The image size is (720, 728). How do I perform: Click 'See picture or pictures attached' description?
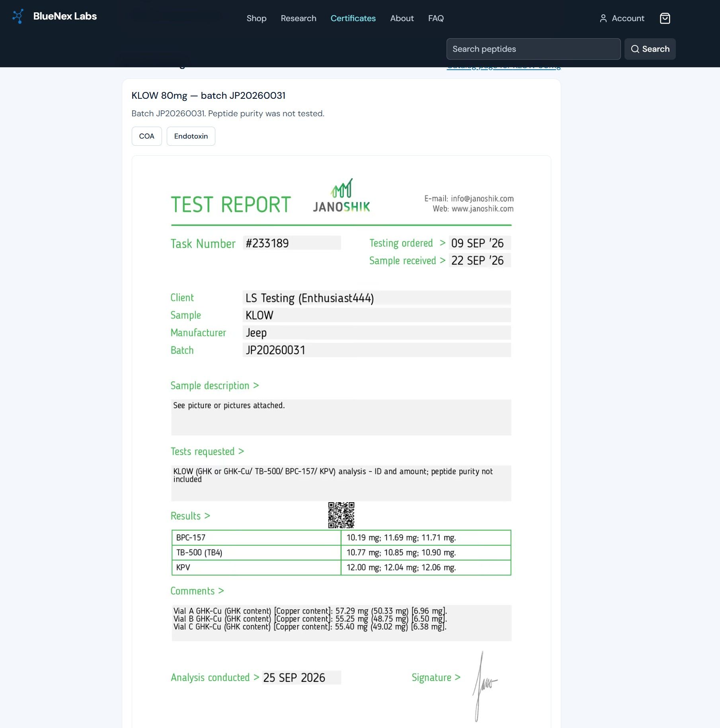[229, 405]
